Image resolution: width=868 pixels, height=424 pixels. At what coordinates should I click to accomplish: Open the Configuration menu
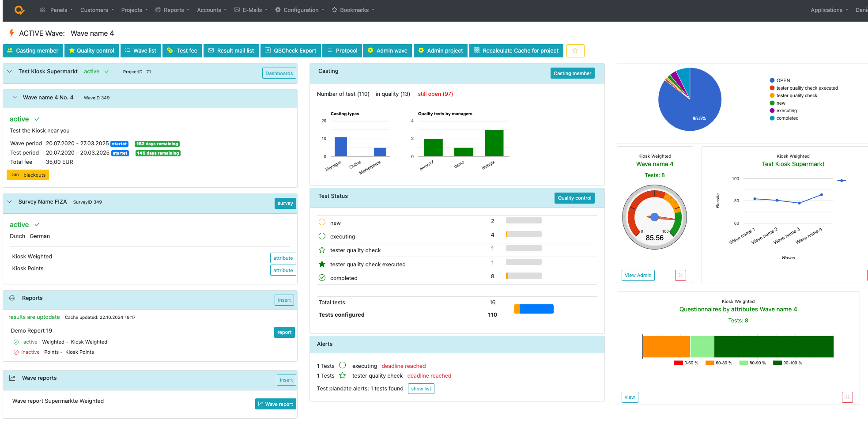tap(299, 10)
